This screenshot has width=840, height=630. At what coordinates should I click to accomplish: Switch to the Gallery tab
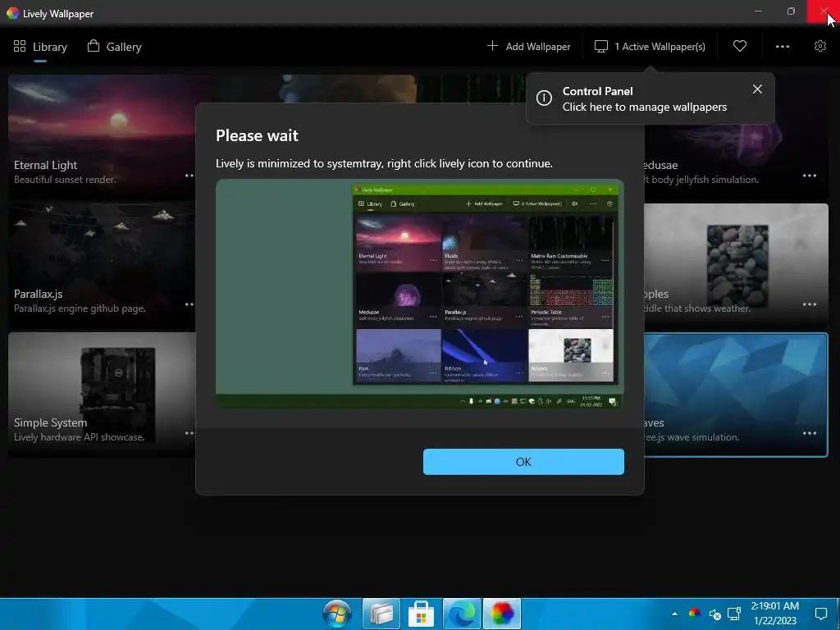tap(115, 47)
